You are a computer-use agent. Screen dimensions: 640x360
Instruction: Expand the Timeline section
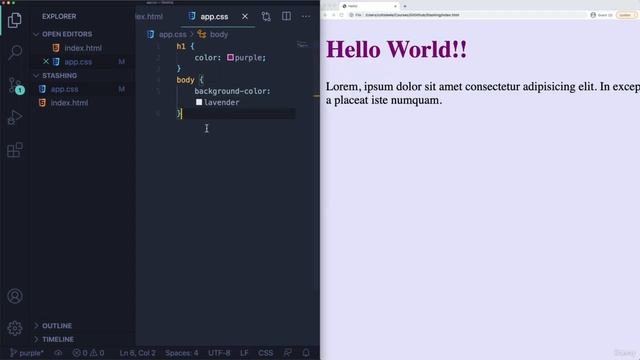pos(58,339)
